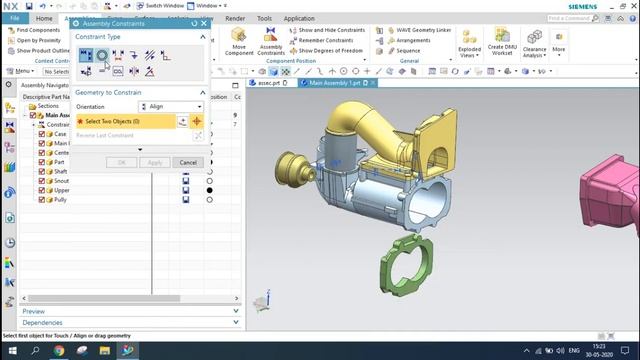Select the Bond constraint type
The height and width of the screenshot is (360, 640).
tap(118, 71)
